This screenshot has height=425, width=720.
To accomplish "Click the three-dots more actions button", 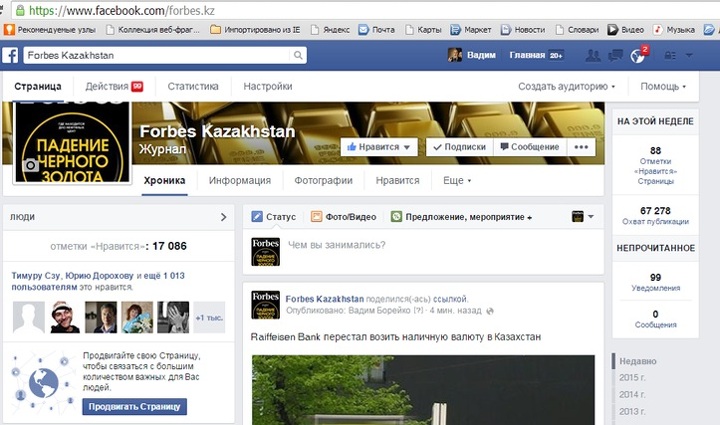I will pyautogui.click(x=581, y=146).
